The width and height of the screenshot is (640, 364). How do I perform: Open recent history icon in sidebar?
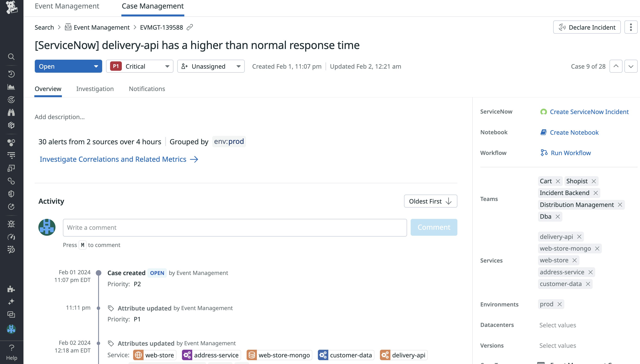tap(11, 74)
